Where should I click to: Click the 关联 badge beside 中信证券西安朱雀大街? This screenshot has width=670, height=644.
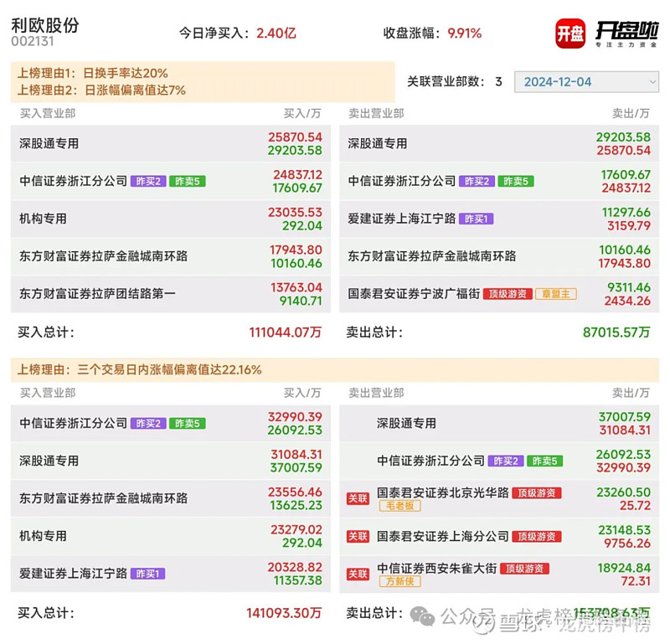coord(358,574)
